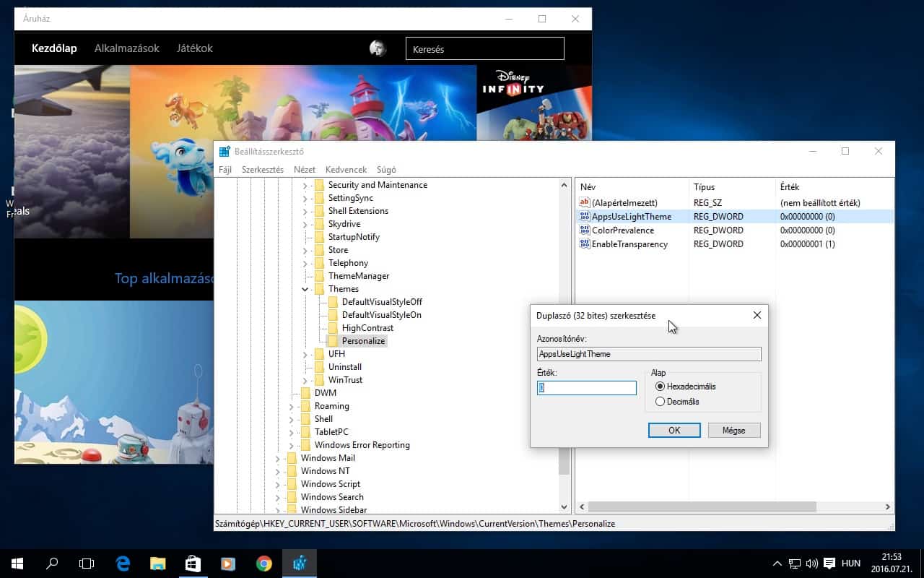Image resolution: width=924 pixels, height=578 pixels.
Task: Open Store icon on taskbar
Action: point(193,564)
